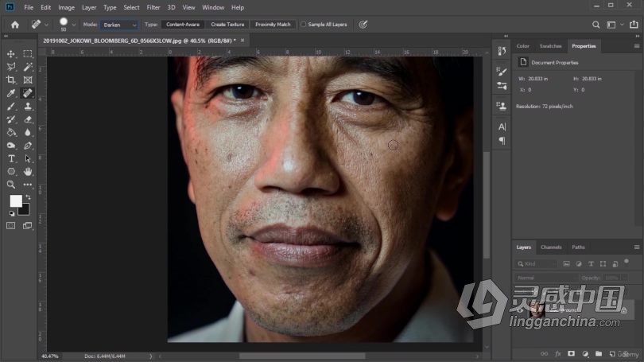Image resolution: width=644 pixels, height=362 pixels.
Task: Click the Home icon in options bar
Action: [15, 25]
